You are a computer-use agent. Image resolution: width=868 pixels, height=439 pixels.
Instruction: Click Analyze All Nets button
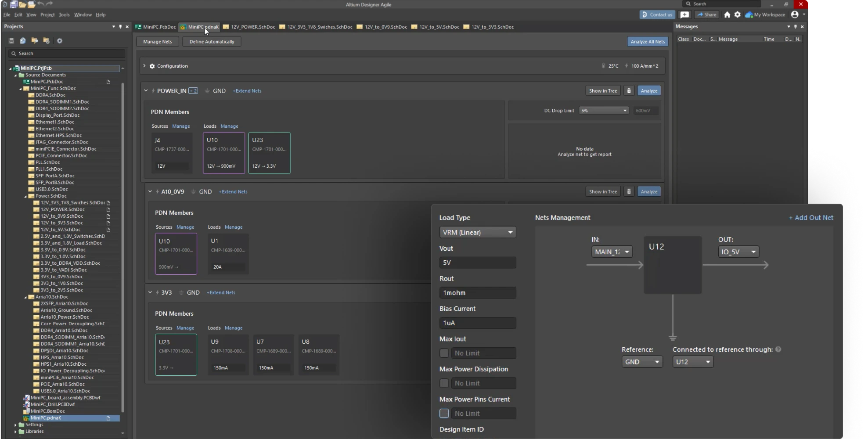coord(648,42)
